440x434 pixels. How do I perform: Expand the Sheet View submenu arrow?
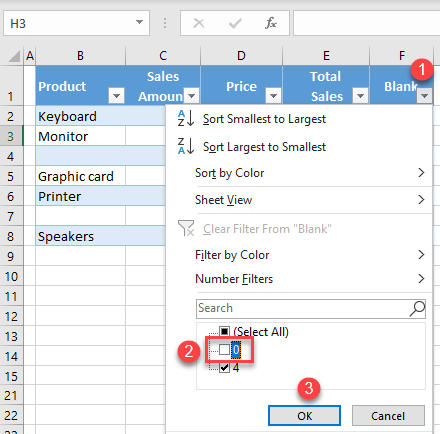pyautogui.click(x=421, y=200)
